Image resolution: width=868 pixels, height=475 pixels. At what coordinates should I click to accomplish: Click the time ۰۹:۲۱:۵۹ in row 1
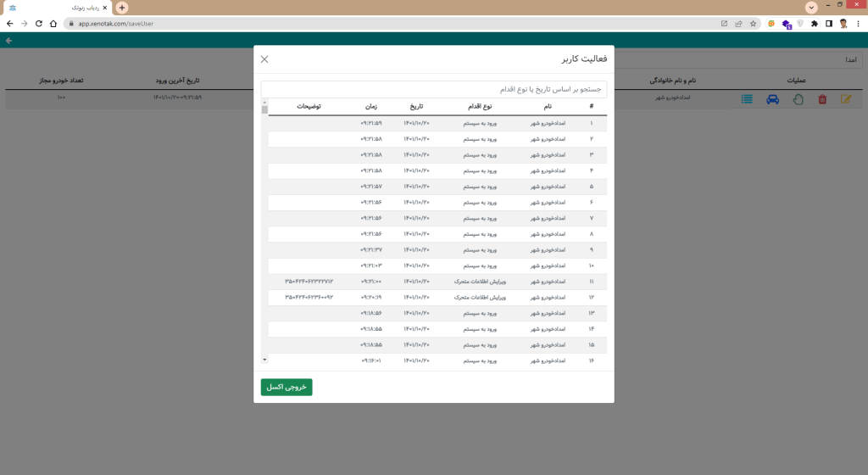pyautogui.click(x=371, y=123)
